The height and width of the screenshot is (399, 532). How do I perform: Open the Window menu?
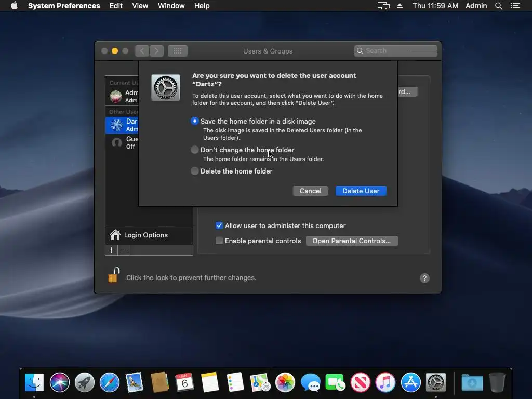click(171, 6)
